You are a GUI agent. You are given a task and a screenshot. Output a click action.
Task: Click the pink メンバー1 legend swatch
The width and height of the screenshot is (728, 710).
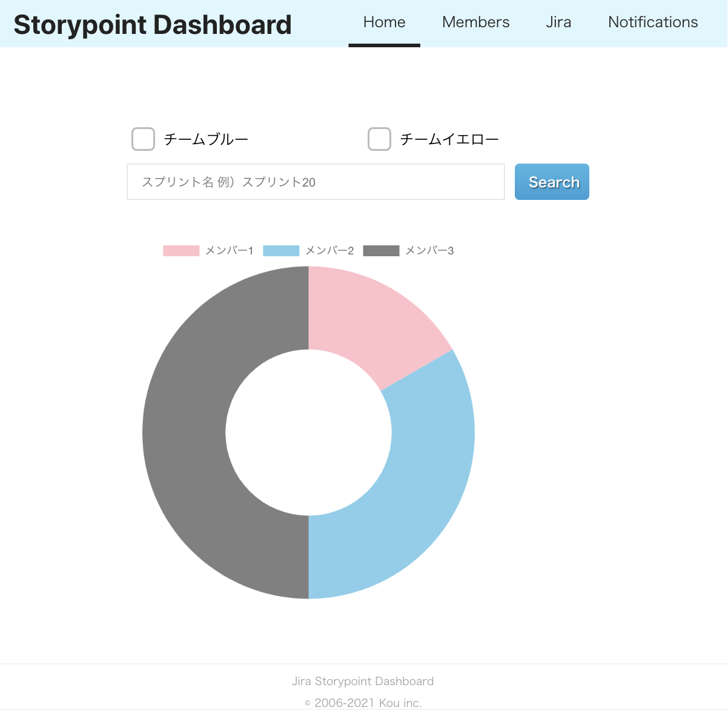(x=180, y=250)
